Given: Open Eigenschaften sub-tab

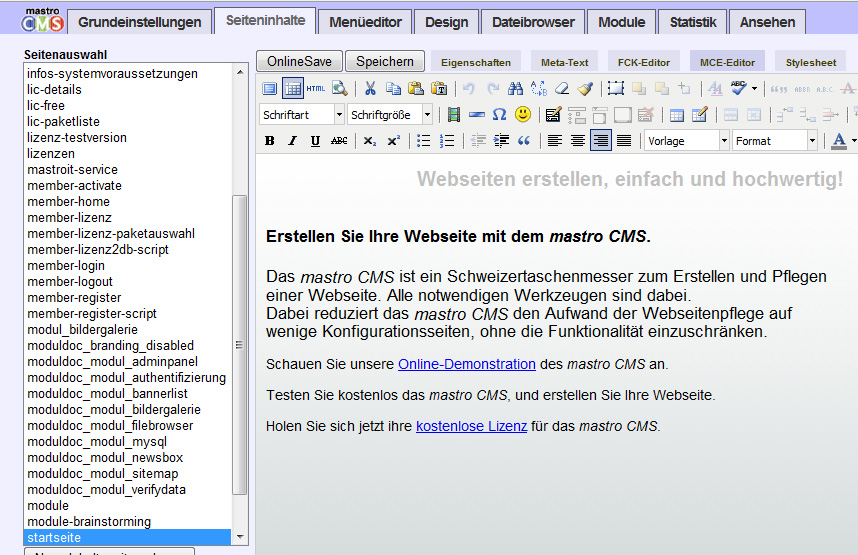Looking at the screenshot, I should [x=476, y=62].
